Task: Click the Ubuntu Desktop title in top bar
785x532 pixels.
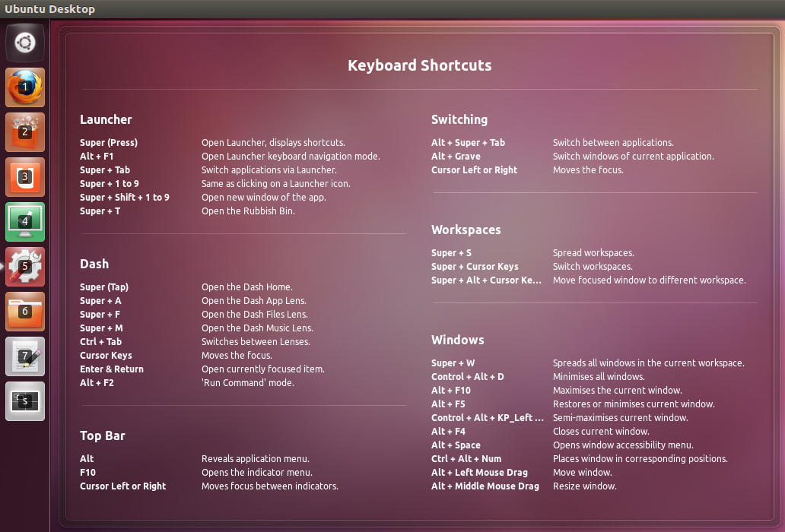Action: (50, 9)
